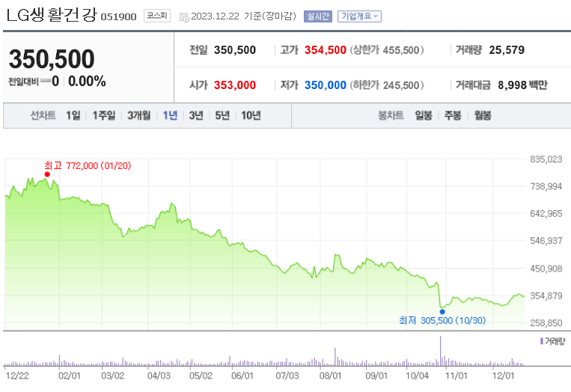The image size is (571, 392).
Task: Select the 1주일 line chart tab
Action: click(104, 116)
